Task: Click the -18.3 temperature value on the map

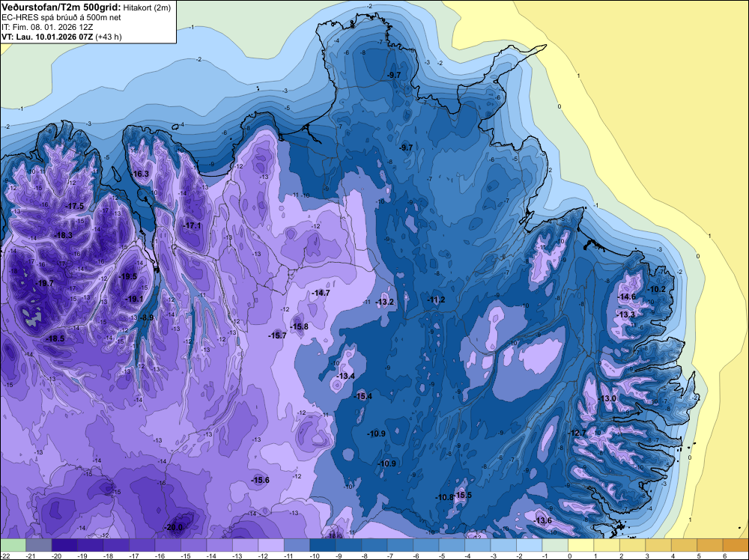Action: [x=64, y=235]
